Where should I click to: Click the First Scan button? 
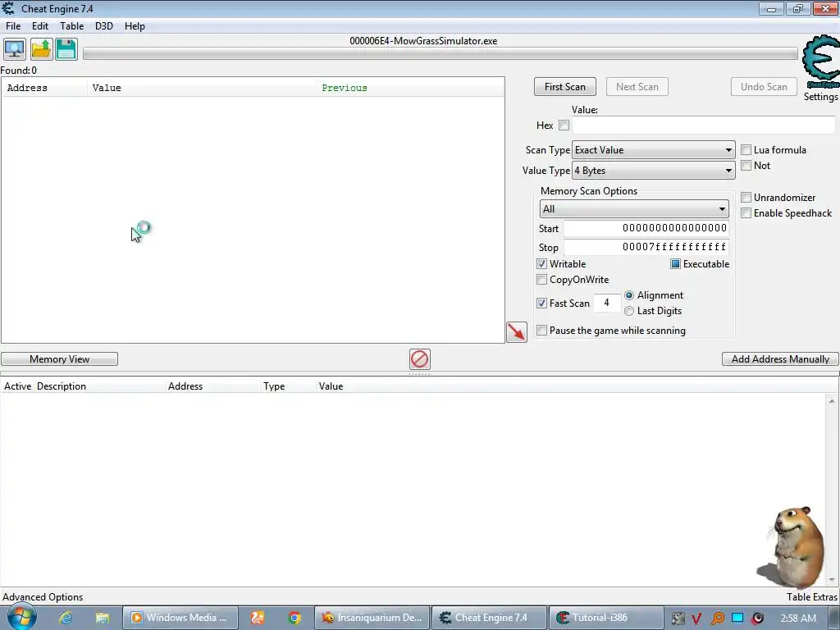point(564,87)
